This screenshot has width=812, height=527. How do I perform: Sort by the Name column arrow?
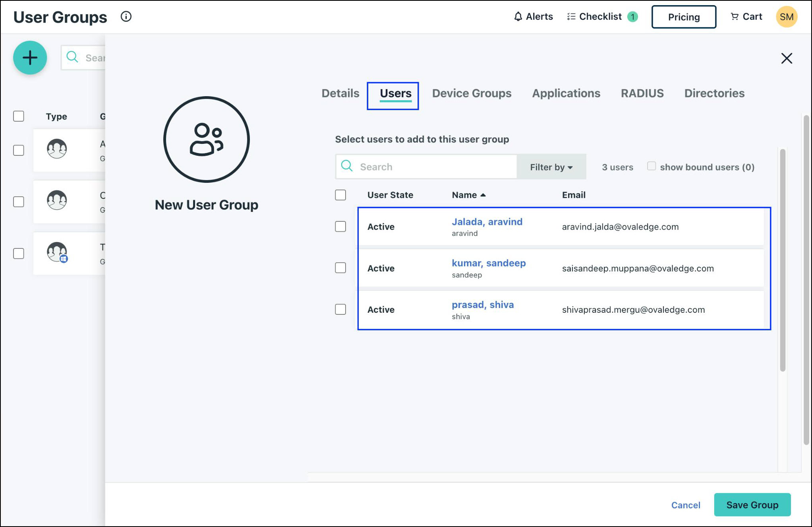tap(483, 195)
